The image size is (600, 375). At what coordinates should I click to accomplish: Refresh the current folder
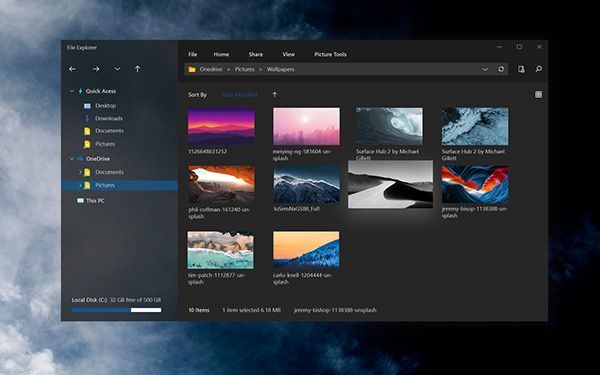click(x=501, y=69)
